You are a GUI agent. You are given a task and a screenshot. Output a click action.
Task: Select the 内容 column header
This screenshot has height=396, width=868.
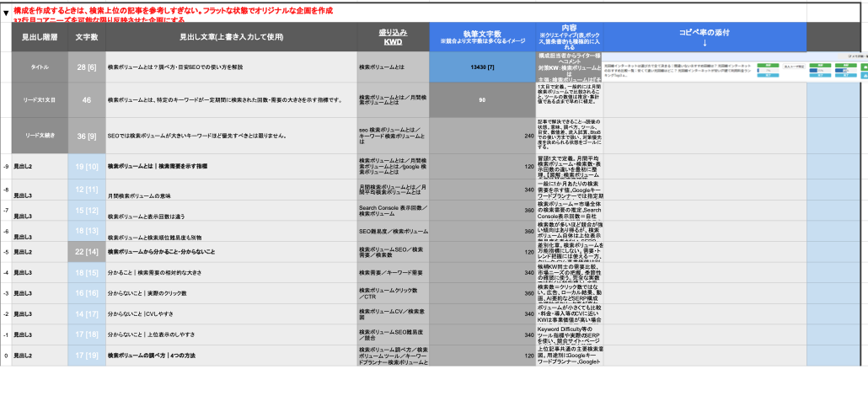click(569, 37)
